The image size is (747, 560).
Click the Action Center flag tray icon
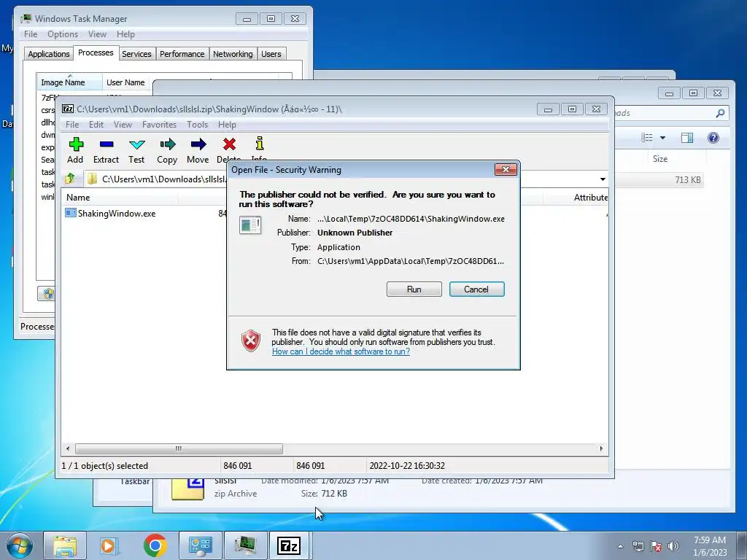(656, 546)
